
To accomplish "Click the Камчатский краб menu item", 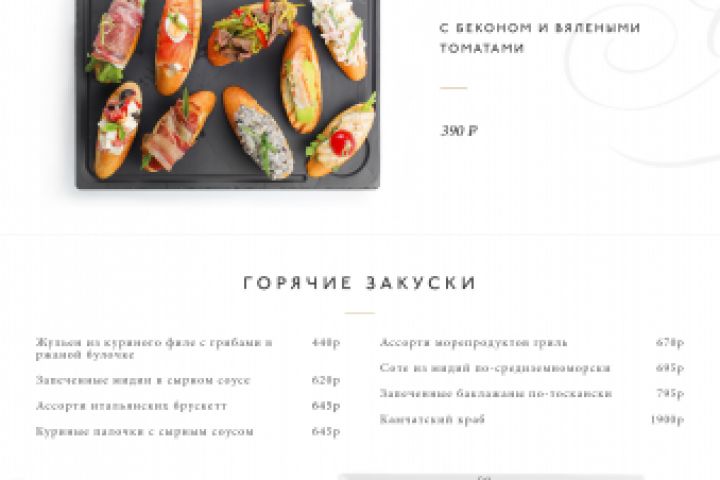I will [433, 419].
